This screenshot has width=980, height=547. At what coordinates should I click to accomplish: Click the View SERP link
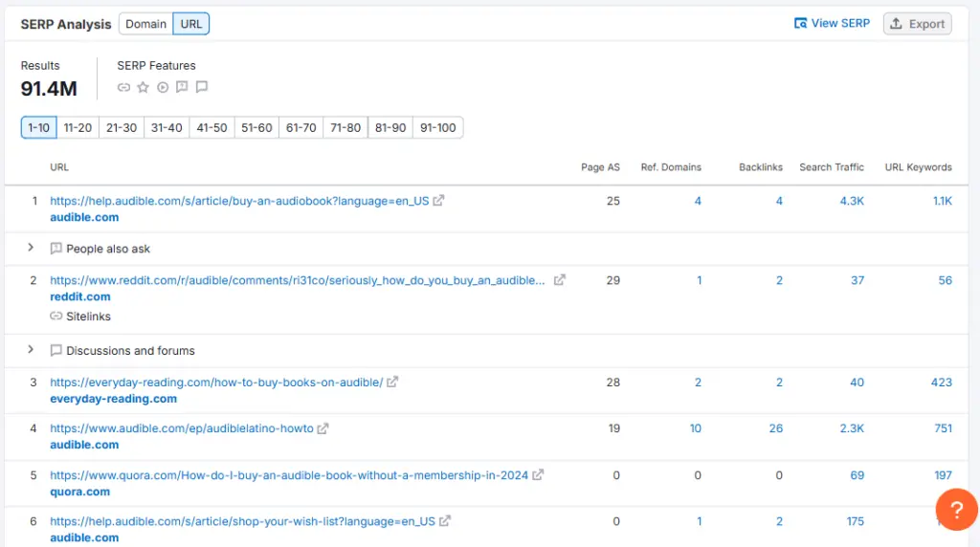point(832,23)
